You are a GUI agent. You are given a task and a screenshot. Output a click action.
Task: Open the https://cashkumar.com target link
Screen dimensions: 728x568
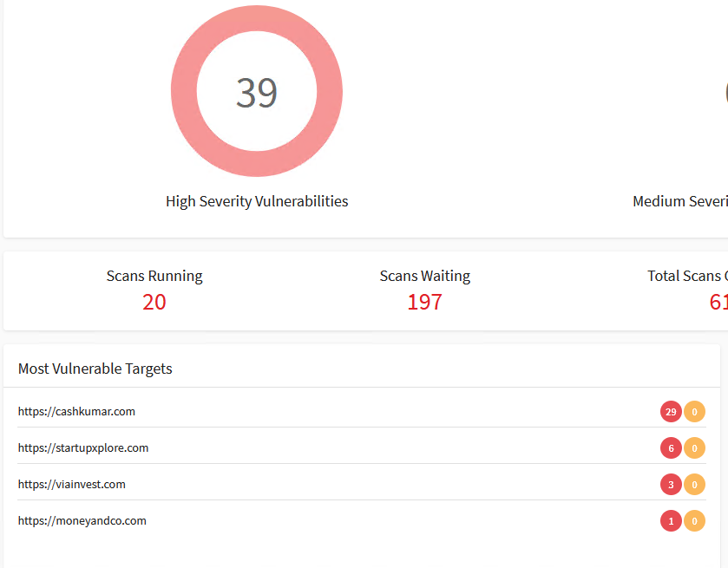tap(76, 412)
